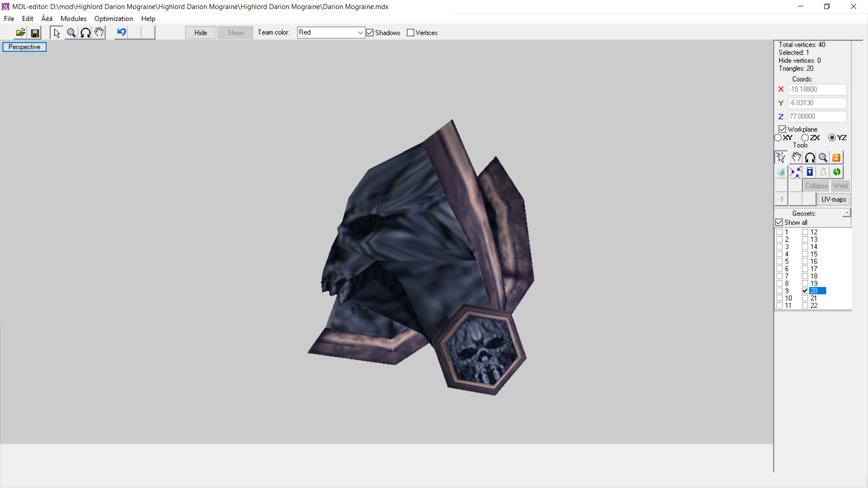Undo the last action with blue arrow
The height and width of the screenshot is (488, 868).
pyautogui.click(x=121, y=33)
